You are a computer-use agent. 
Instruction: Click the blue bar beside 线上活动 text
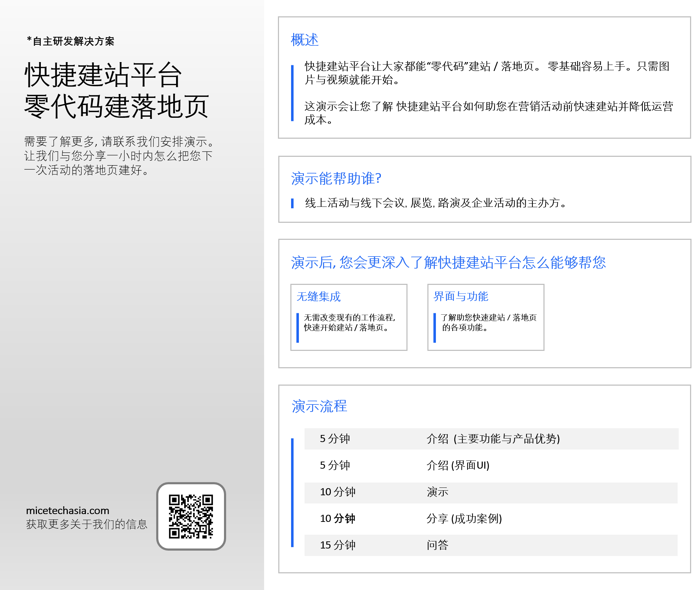pyautogui.click(x=292, y=203)
